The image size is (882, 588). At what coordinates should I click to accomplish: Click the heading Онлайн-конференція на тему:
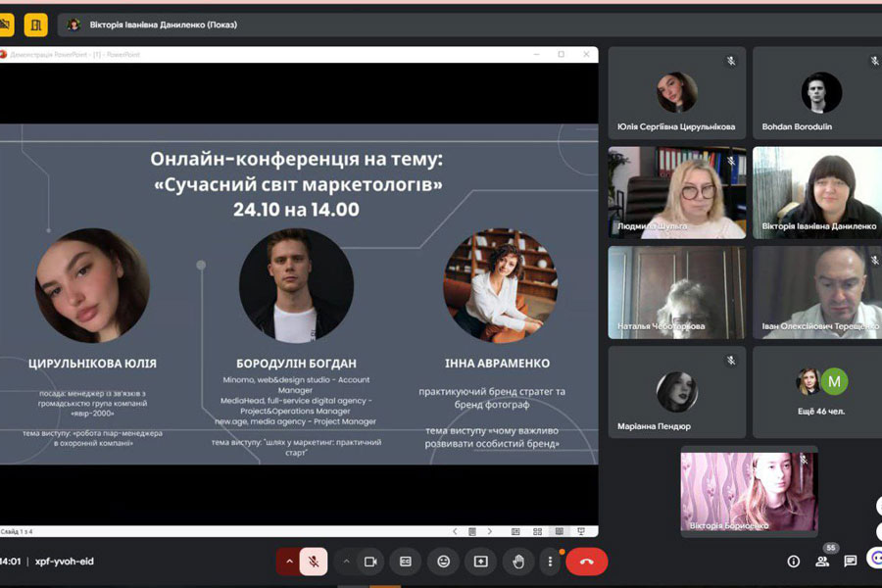pyautogui.click(x=296, y=159)
